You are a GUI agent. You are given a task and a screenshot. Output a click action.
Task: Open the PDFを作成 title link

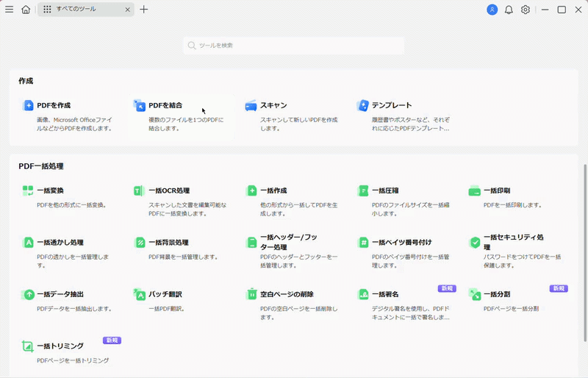54,105
